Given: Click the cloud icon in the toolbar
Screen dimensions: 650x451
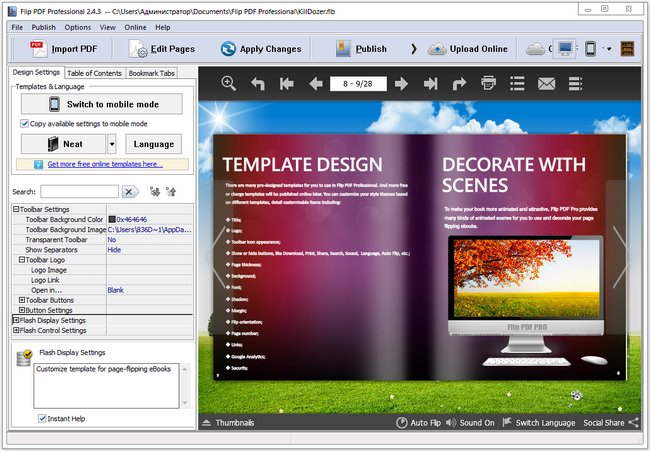Looking at the screenshot, I should click(x=535, y=49).
